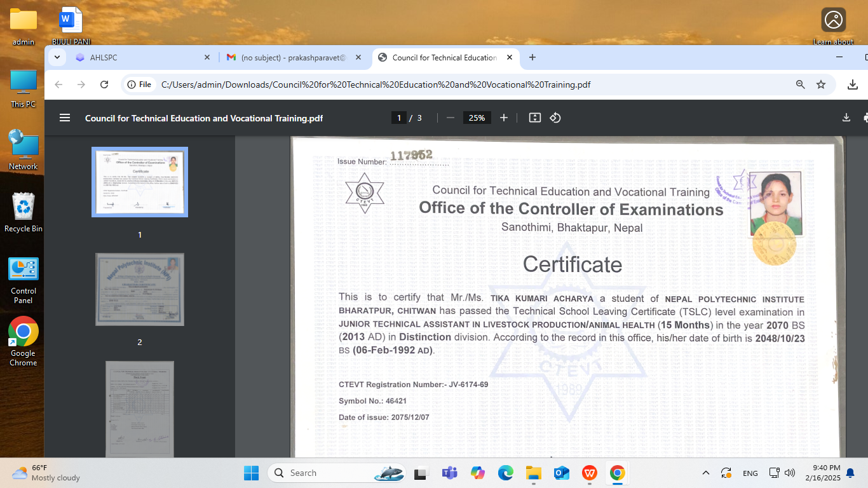Click the "Symbol No.: 46421" line
This screenshot has width=868, height=488.
[373, 401]
